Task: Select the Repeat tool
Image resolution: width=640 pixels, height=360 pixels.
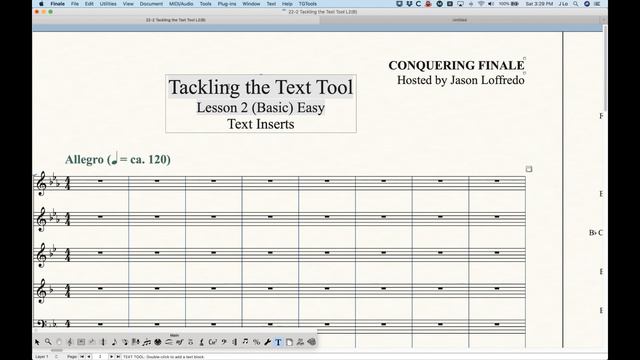Action: click(x=235, y=342)
